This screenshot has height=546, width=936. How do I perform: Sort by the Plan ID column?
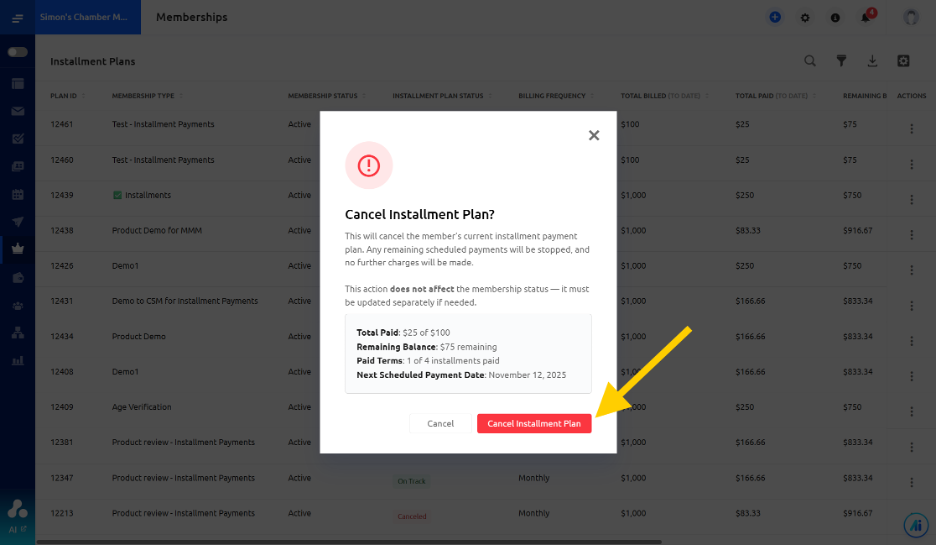[x=67, y=95]
